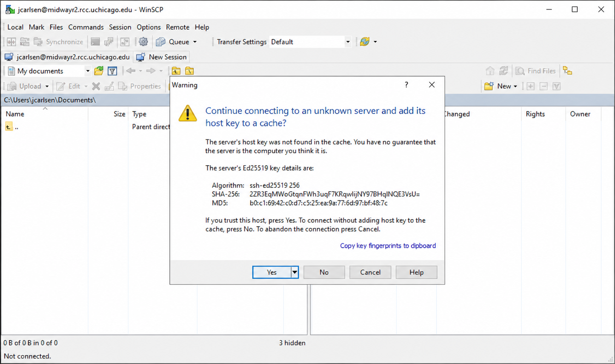Click the Open in PuTTY icon
Viewport: 615px width, 364px height.
[x=109, y=42]
